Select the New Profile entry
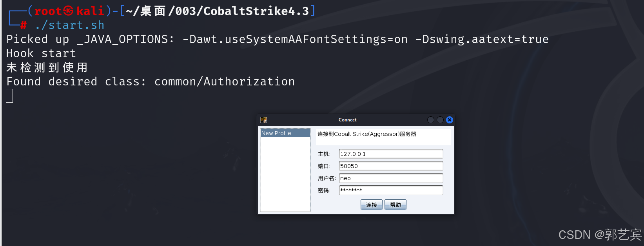644x246 pixels. tap(285, 133)
